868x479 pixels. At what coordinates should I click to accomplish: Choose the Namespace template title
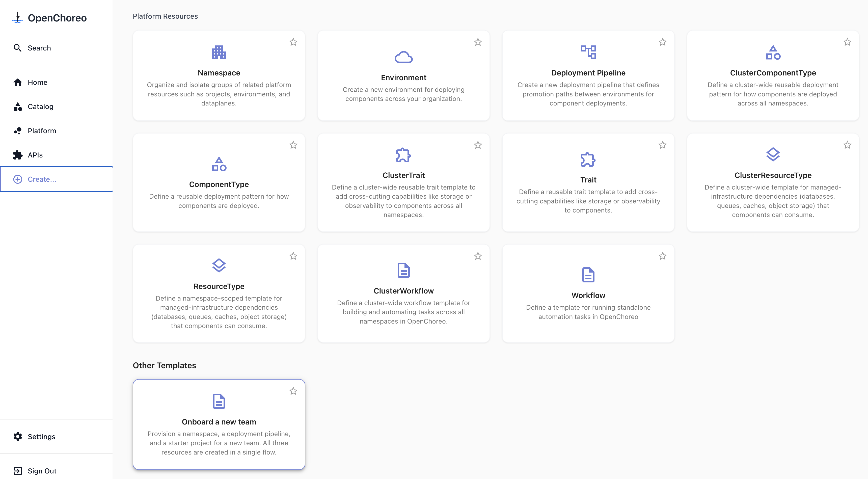click(219, 73)
